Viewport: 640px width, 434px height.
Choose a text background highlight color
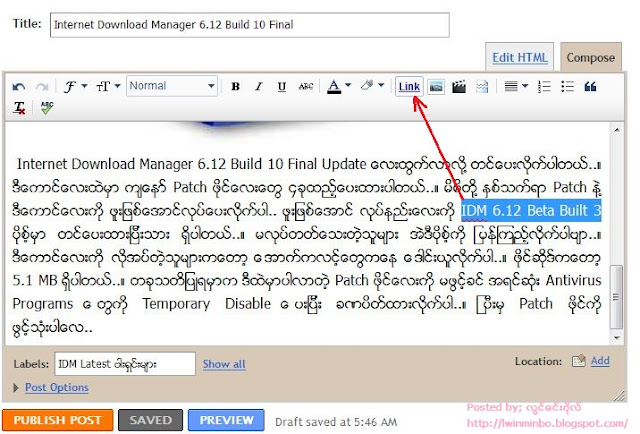coord(367,86)
